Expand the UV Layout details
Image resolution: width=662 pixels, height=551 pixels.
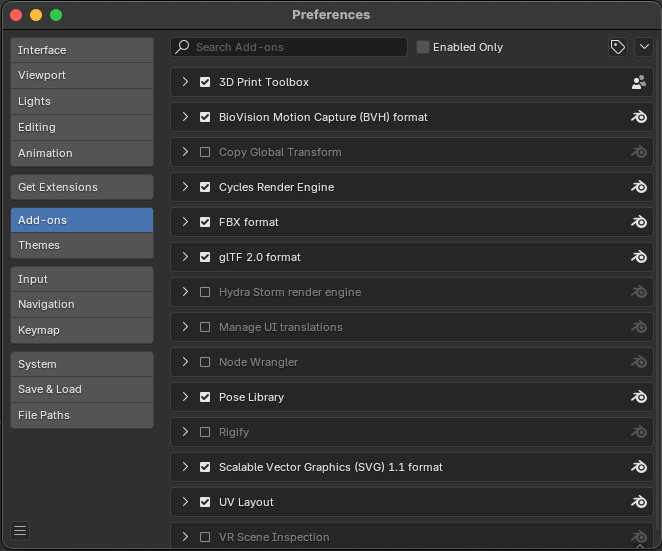[x=185, y=502]
